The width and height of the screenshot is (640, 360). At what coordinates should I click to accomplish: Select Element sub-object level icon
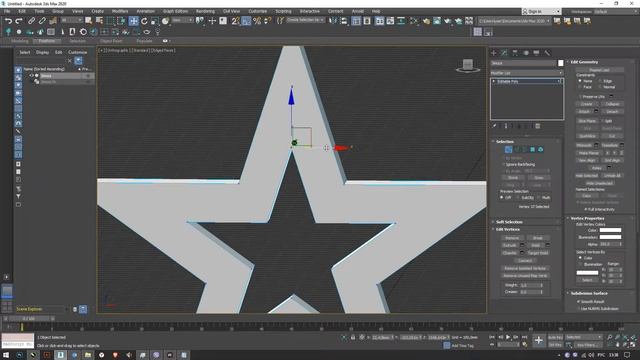tap(540, 150)
